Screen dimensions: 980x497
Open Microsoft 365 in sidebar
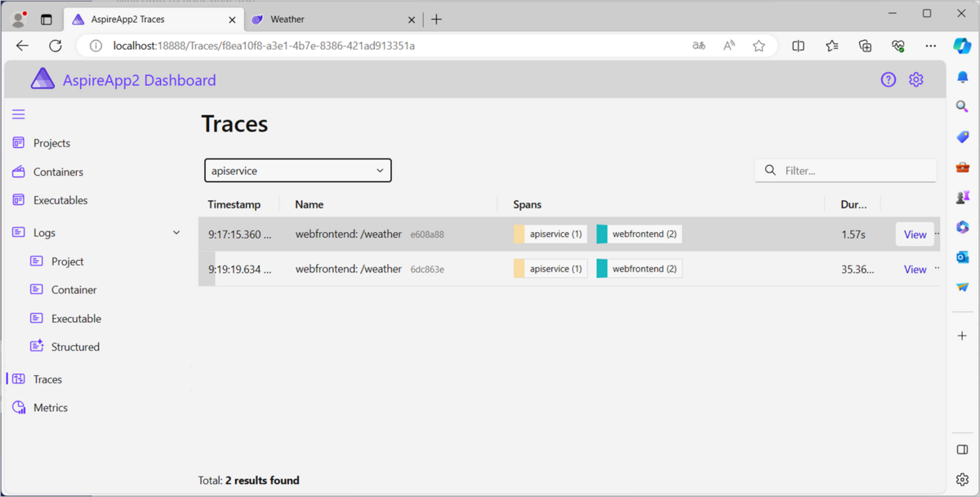pos(962,227)
